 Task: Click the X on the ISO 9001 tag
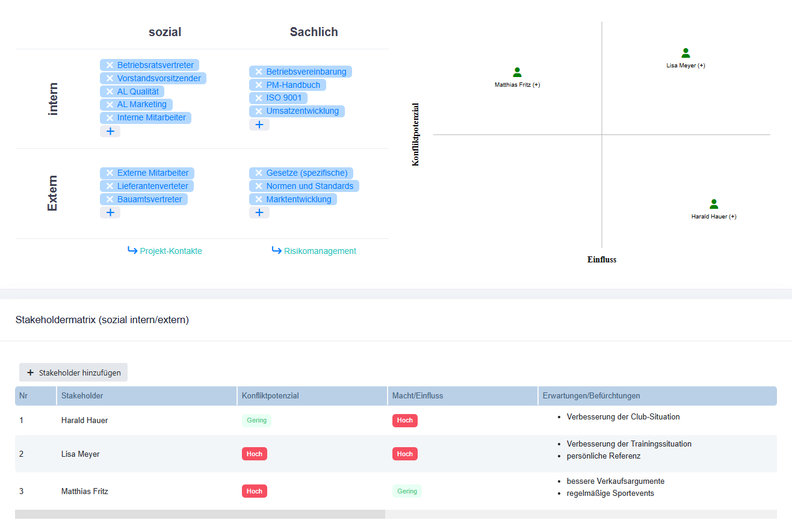[259, 97]
